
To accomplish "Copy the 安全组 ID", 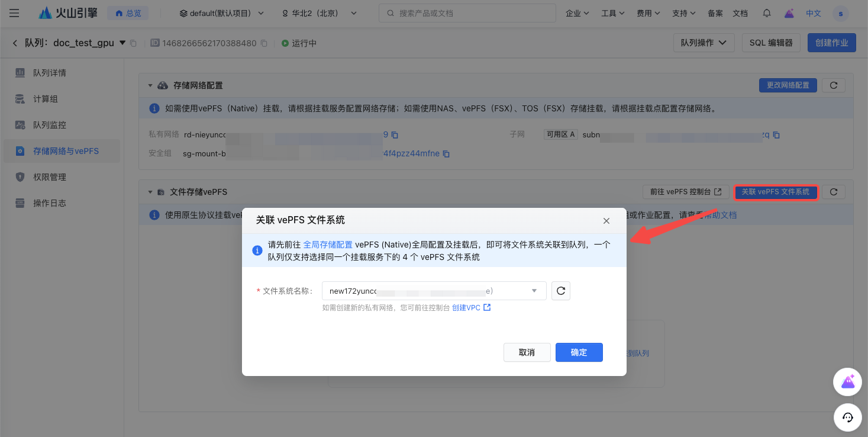I will click(447, 154).
